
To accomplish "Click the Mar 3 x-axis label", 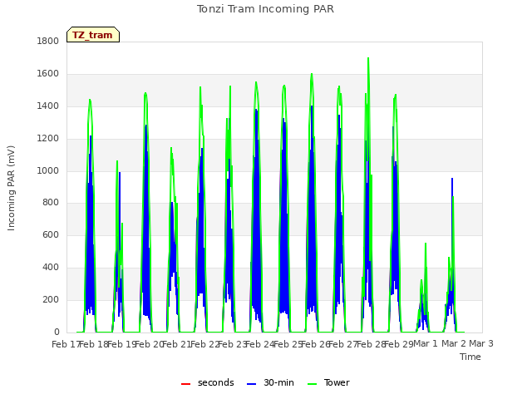I will (481, 343).
